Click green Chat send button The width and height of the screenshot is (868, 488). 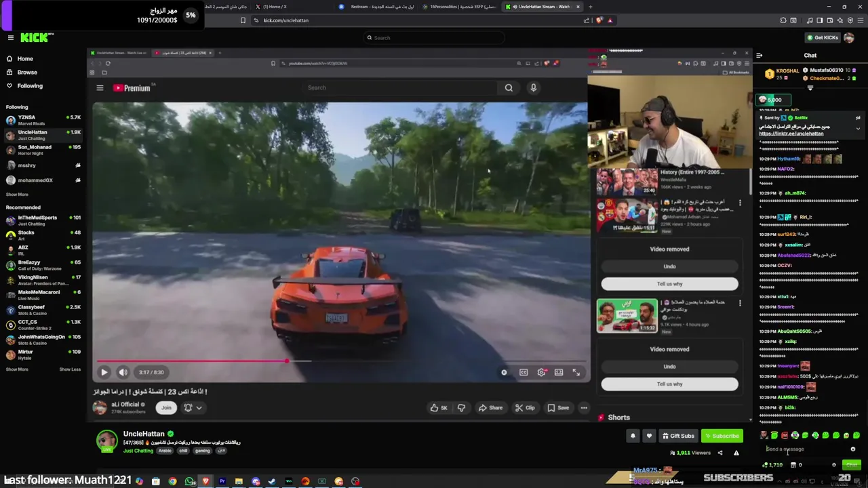coord(851,465)
